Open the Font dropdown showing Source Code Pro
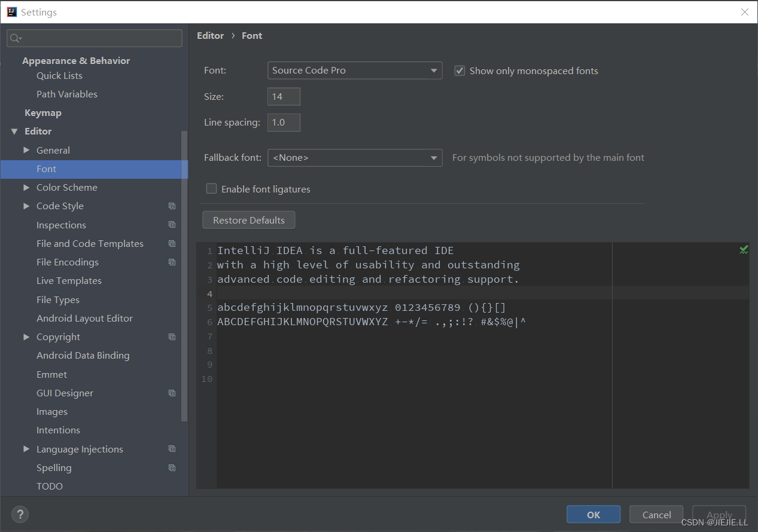 pos(355,71)
